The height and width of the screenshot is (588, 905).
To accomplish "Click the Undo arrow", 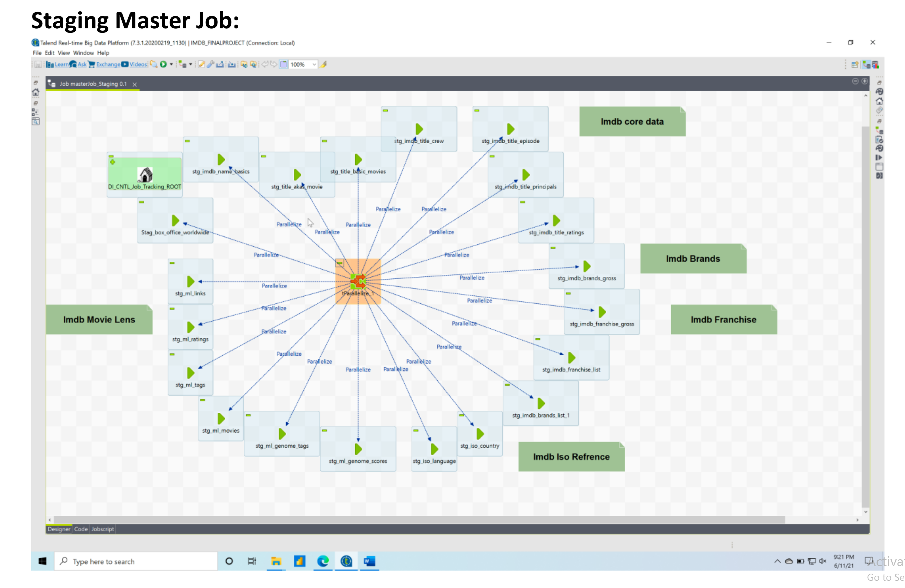I will click(265, 64).
